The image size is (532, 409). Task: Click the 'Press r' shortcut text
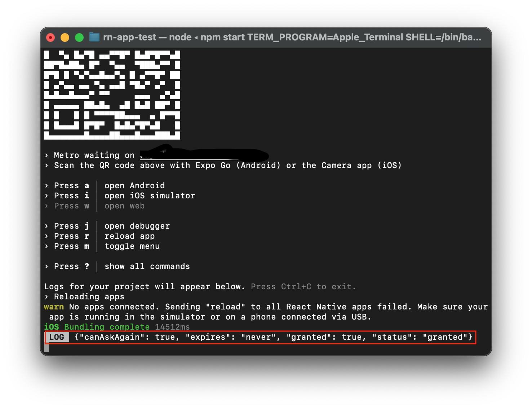point(71,236)
